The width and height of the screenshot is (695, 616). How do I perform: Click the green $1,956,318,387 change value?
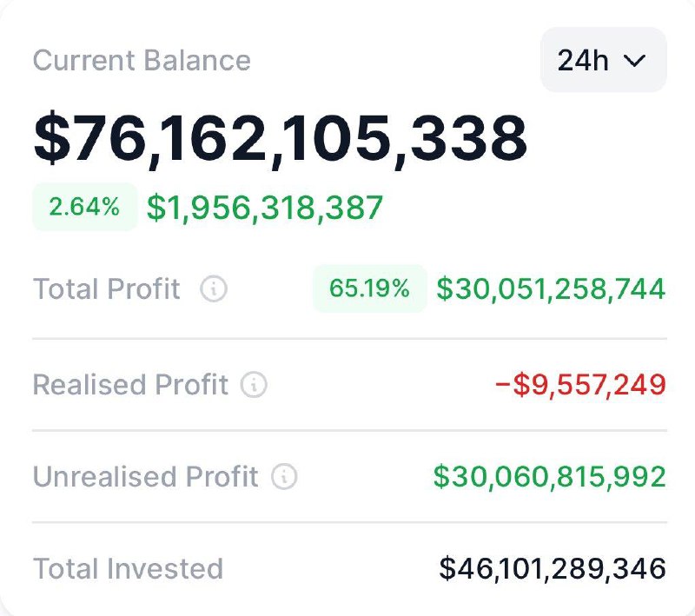(x=265, y=208)
